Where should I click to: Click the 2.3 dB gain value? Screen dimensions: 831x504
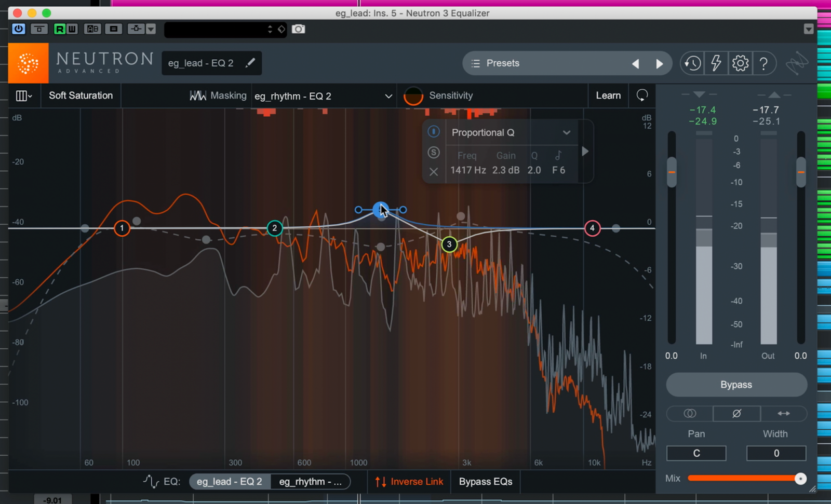pos(506,170)
